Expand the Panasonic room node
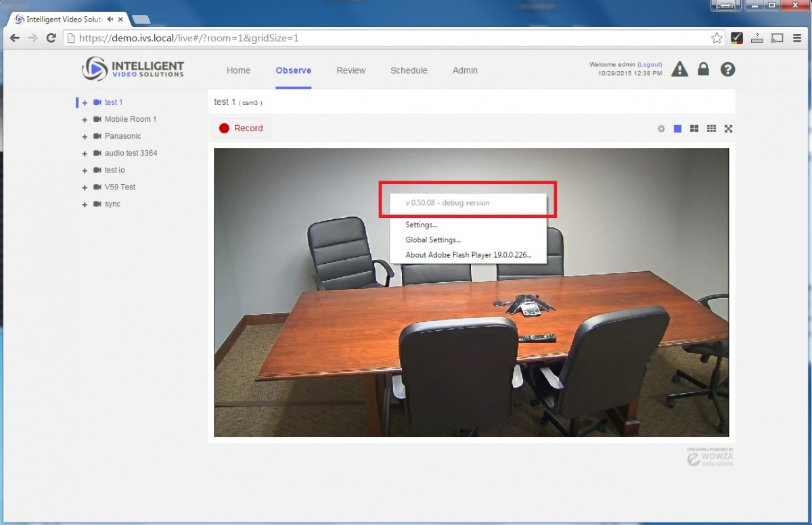This screenshot has height=525, width=812. point(85,137)
